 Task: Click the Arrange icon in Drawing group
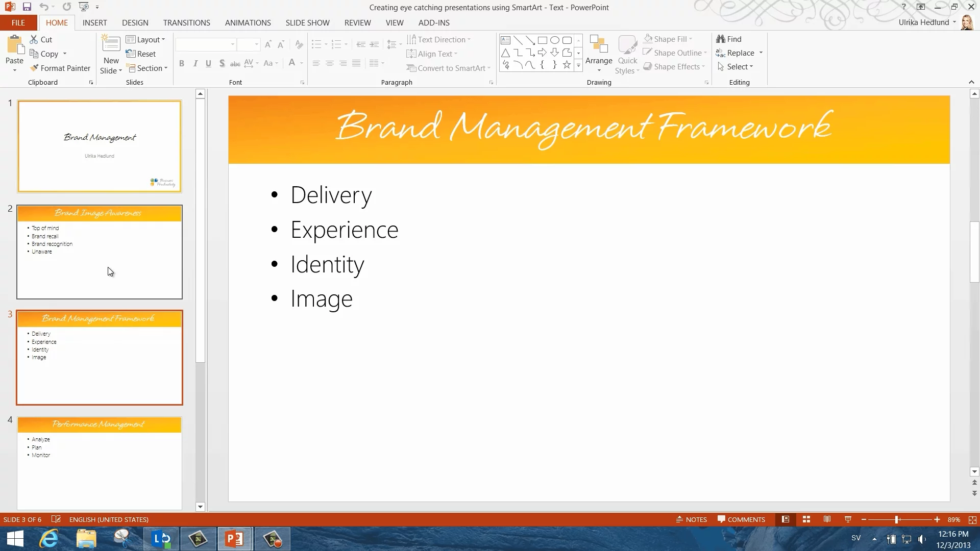tap(598, 45)
